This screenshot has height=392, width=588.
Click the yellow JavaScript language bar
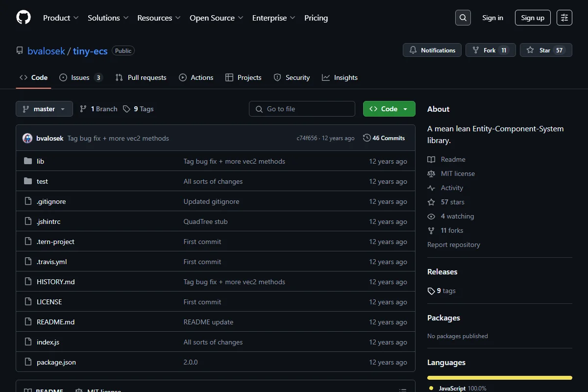(x=500, y=378)
